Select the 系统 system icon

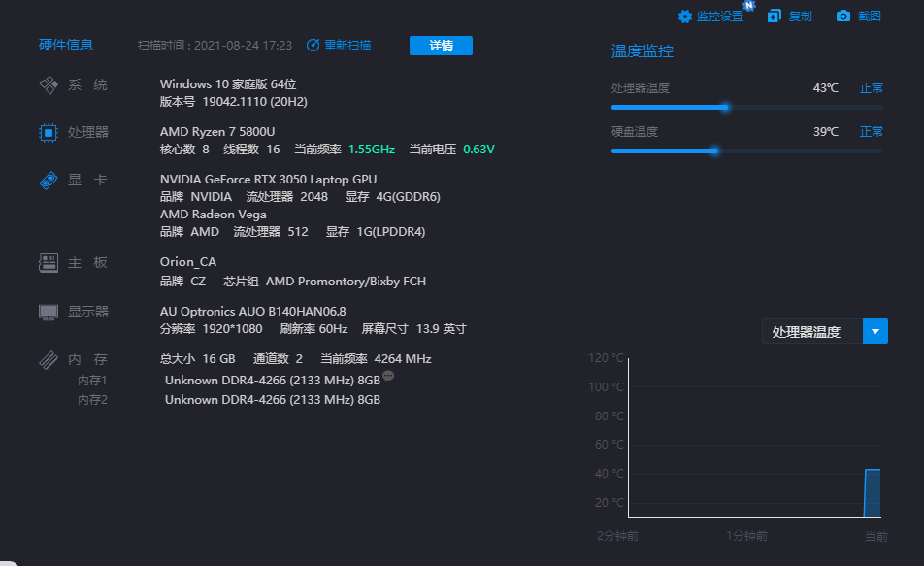[x=49, y=84]
